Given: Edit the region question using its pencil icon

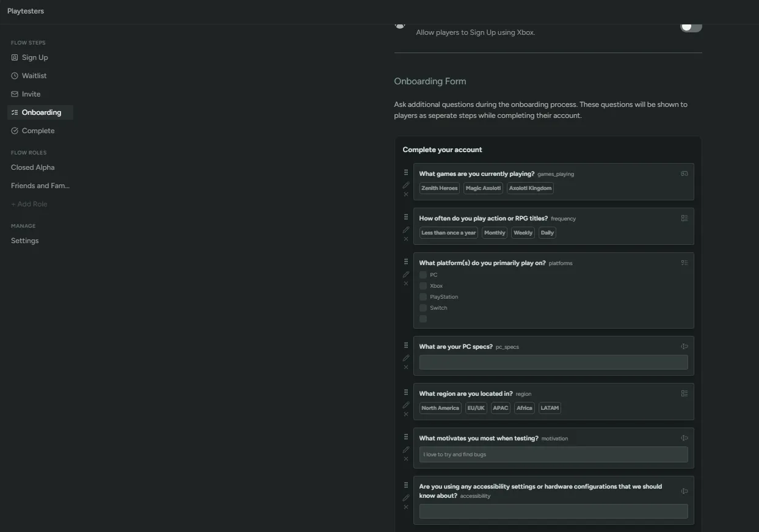Looking at the screenshot, I should point(406,404).
